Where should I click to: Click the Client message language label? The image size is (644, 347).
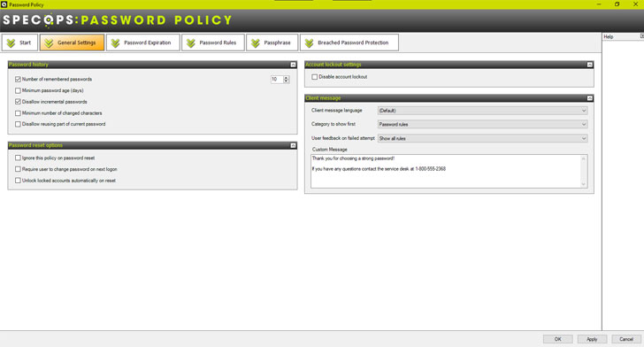(337, 110)
